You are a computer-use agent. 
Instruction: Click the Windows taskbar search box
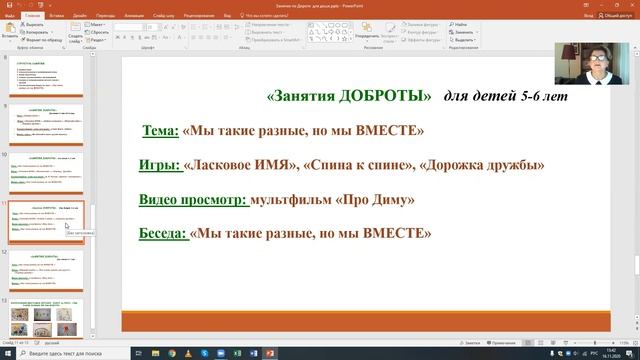pos(73,353)
